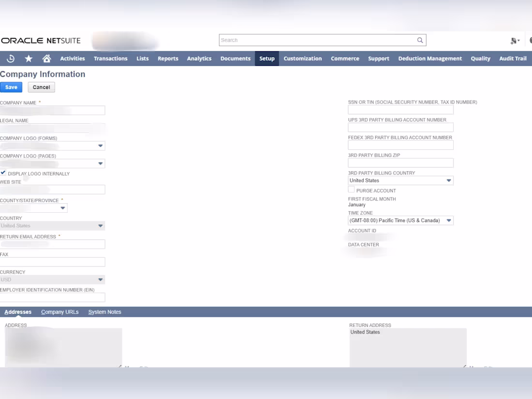This screenshot has width=532, height=399.
Task: Open the Lists menu
Action: click(x=143, y=59)
